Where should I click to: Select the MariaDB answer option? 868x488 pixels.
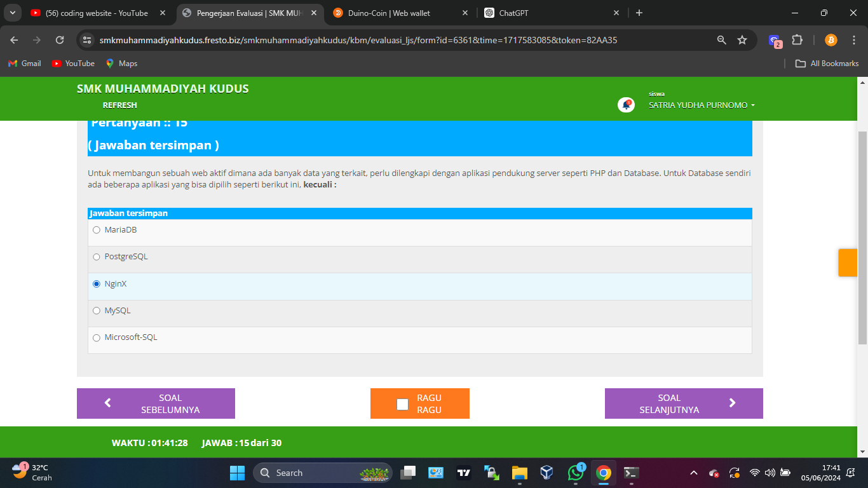(x=97, y=230)
